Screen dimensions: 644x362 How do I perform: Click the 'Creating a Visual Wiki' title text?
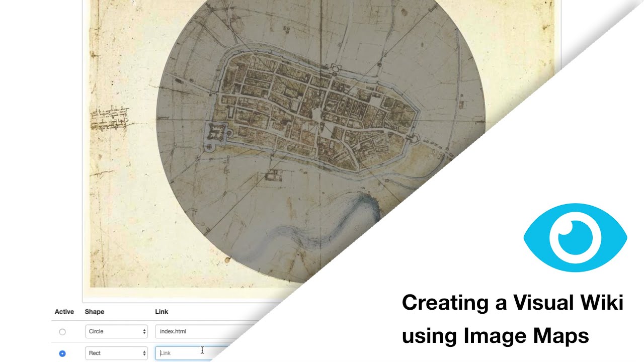[x=513, y=303]
